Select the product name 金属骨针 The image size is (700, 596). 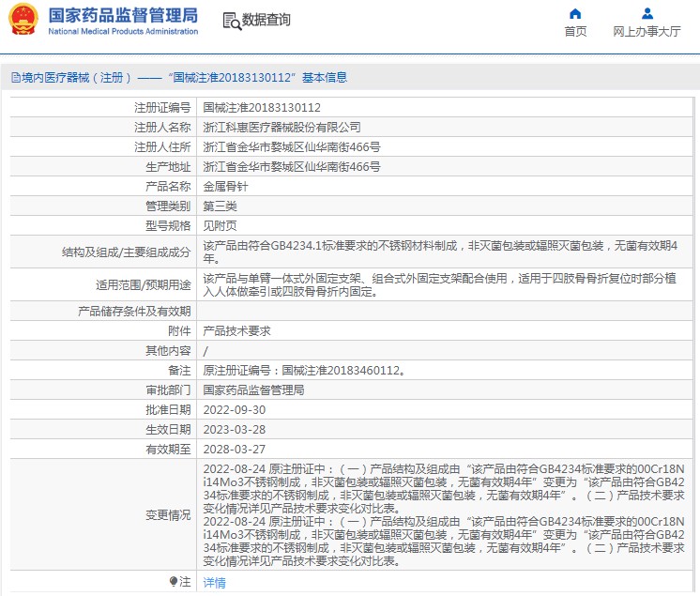225,186
